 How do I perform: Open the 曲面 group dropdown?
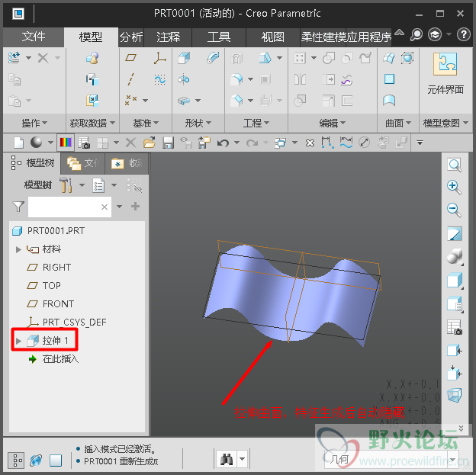coord(398,123)
